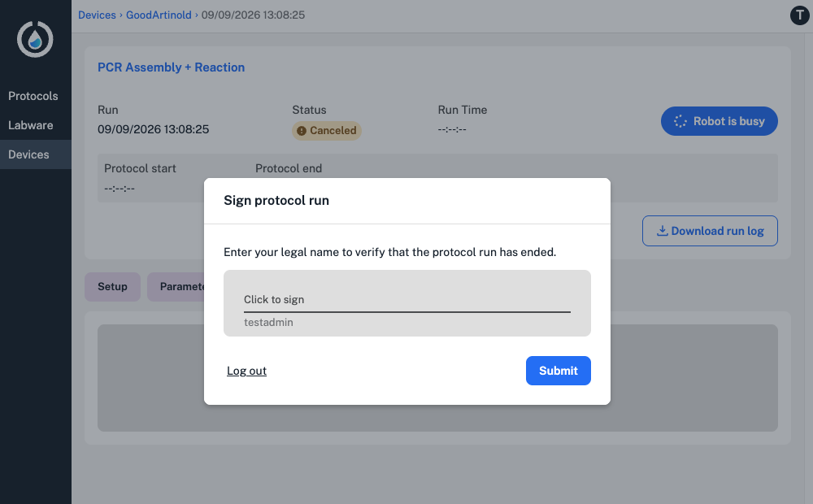This screenshot has height=504, width=813.
Task: Click the Run Time label
Action: coord(463,110)
